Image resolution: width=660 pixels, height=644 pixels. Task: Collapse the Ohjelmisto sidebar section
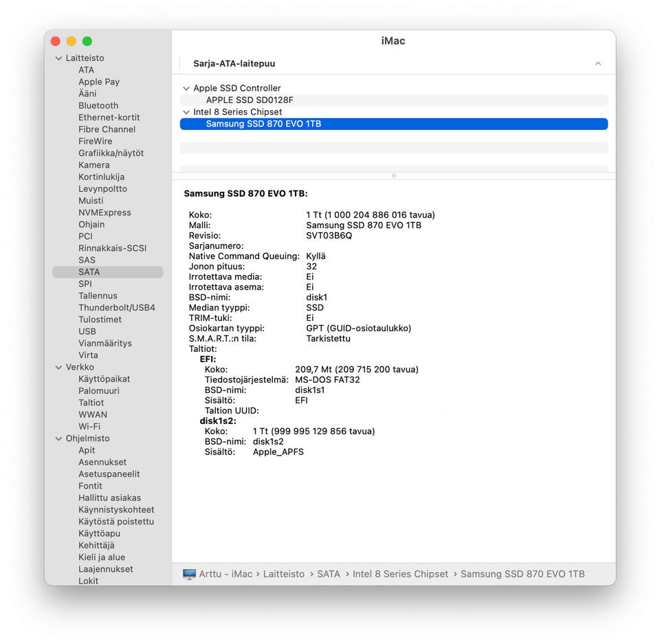(59, 438)
